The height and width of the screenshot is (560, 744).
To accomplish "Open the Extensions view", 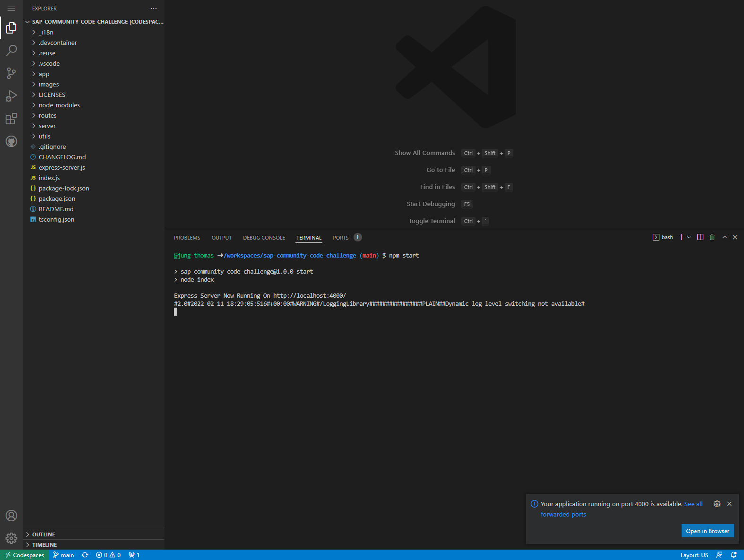I will click(x=11, y=119).
